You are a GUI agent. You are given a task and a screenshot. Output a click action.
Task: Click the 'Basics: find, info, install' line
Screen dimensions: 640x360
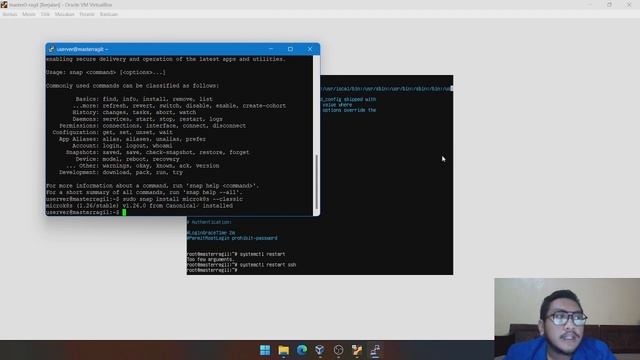pos(144,99)
